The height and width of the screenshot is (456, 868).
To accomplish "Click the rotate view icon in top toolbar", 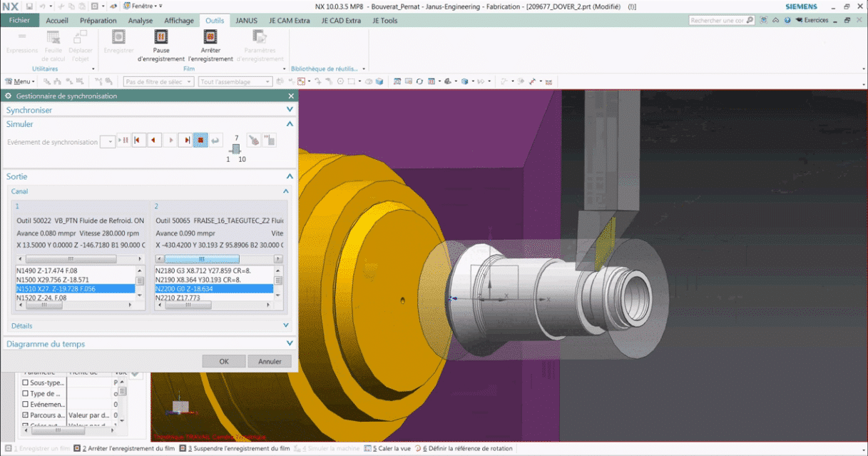I will 420,81.
